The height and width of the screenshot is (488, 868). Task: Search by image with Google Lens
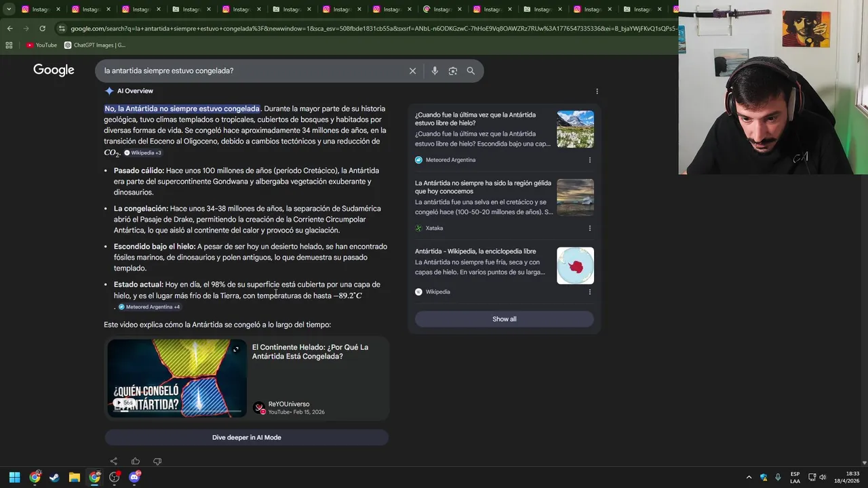point(452,70)
